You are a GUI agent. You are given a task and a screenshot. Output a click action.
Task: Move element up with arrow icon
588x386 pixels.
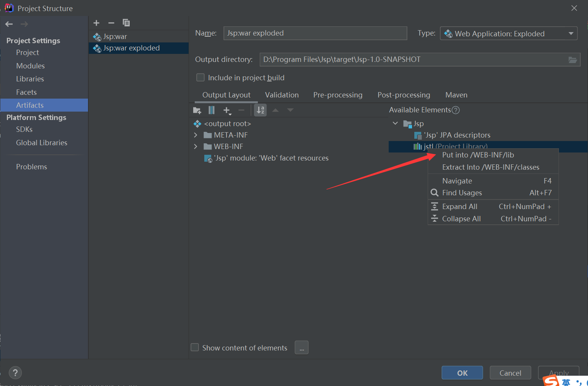point(275,110)
